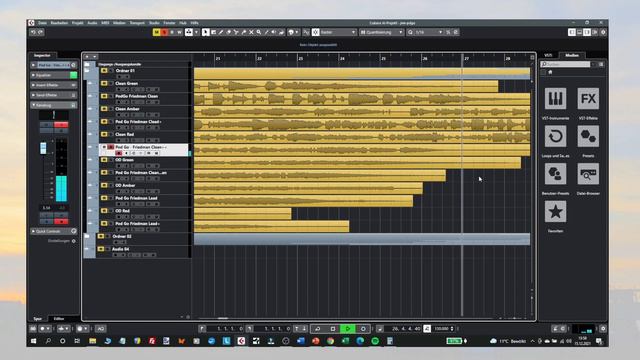Screen dimensions: 640x360
Task: Open the Presets media tile
Action: (x=588, y=136)
